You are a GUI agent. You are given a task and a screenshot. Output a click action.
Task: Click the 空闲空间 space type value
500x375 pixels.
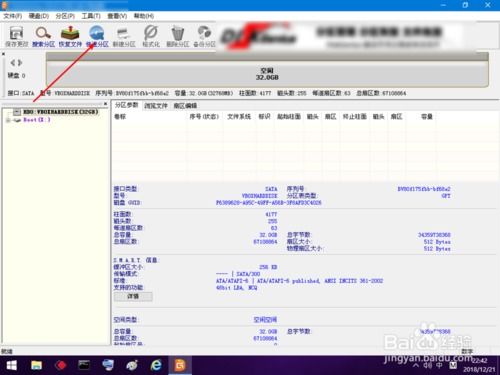coord(265,320)
